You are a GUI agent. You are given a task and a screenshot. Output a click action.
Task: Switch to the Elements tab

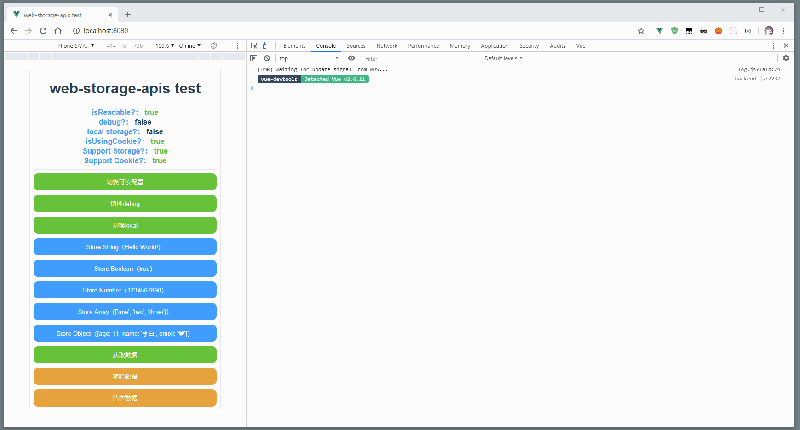[294, 46]
